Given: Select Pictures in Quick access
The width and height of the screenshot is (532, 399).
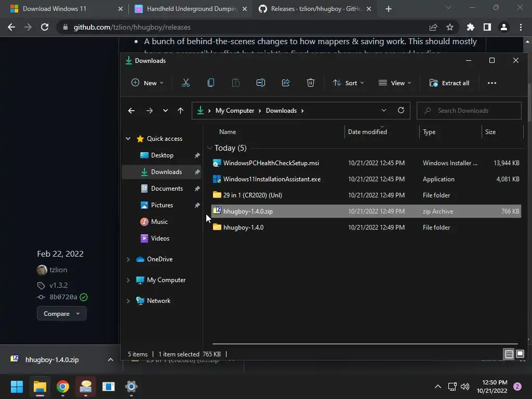Looking at the screenshot, I should pyautogui.click(x=162, y=205).
